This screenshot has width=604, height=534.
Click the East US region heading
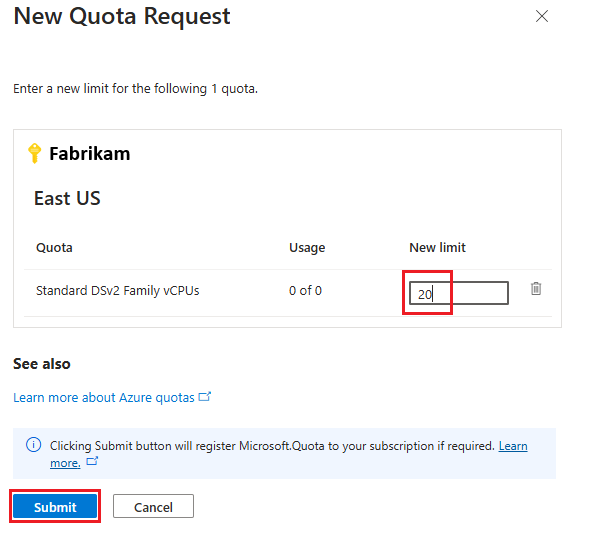click(x=67, y=198)
